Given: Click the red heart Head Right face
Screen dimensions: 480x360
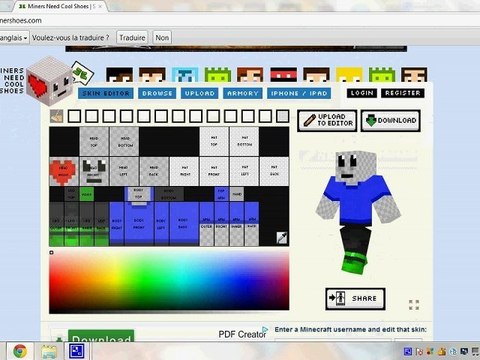Looking at the screenshot, I should click(x=64, y=172).
